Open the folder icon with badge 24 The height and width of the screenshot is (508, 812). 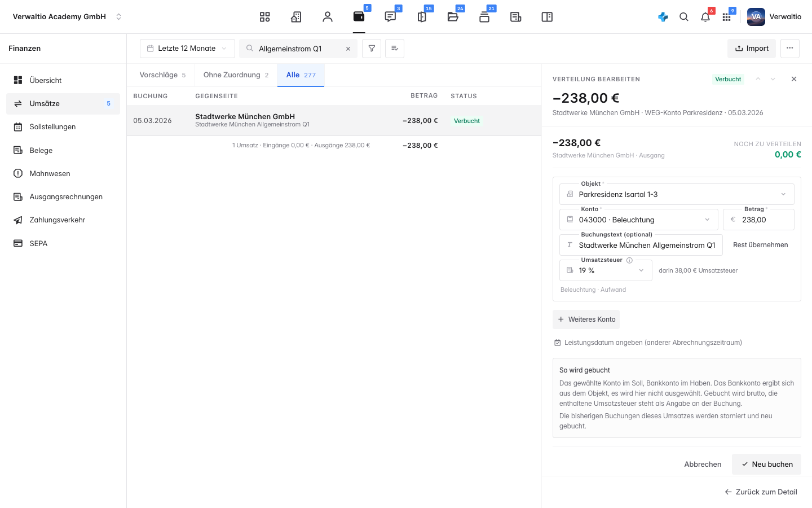(x=453, y=17)
